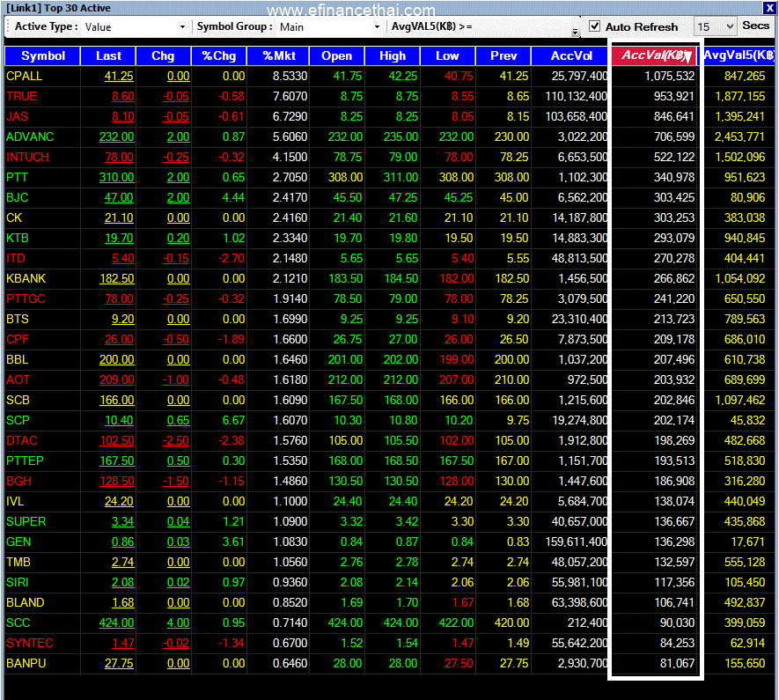This screenshot has height=700, width=779.
Task: Select the BJC symbol
Action: (18, 198)
